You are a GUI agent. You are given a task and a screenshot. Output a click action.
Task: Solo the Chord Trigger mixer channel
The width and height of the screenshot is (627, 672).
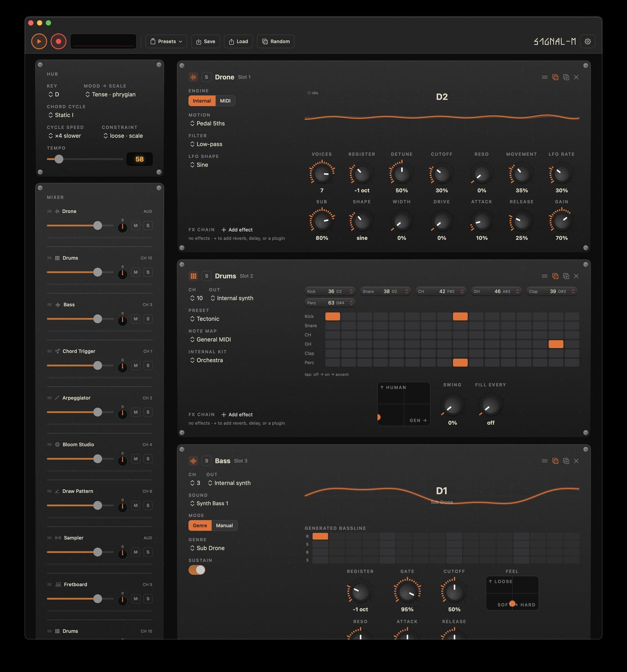tap(148, 366)
